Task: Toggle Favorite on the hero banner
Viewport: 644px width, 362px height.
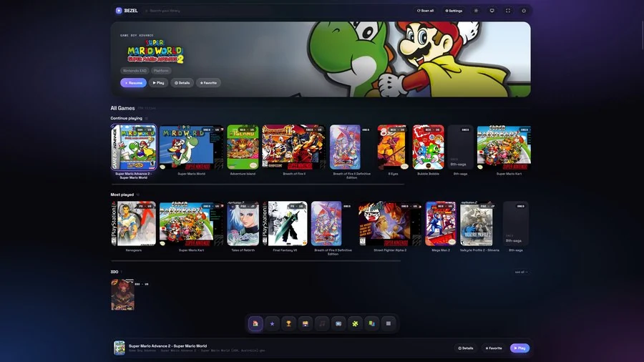Action: [x=208, y=83]
